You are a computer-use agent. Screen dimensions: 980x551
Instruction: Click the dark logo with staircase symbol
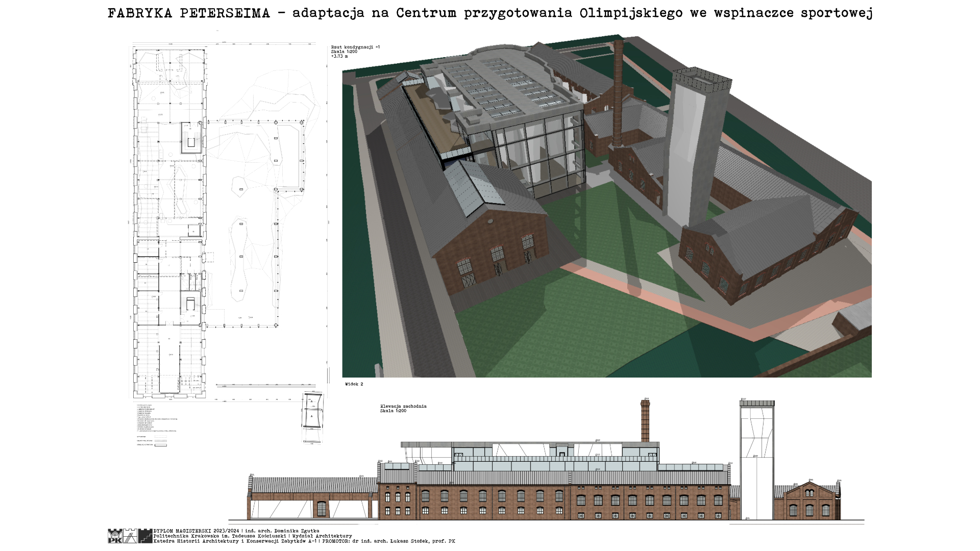click(145, 536)
